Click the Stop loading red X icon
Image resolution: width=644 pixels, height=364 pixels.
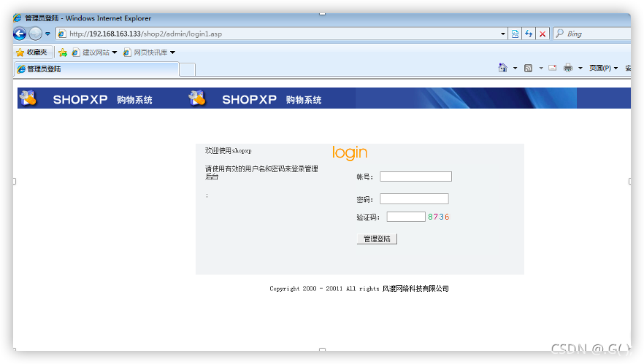coord(543,34)
